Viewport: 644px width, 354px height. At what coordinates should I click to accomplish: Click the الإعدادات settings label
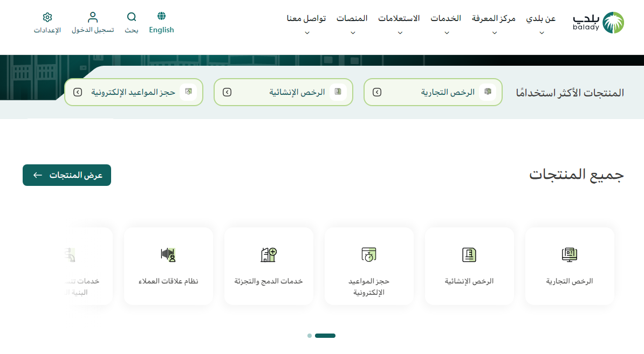coord(47,30)
